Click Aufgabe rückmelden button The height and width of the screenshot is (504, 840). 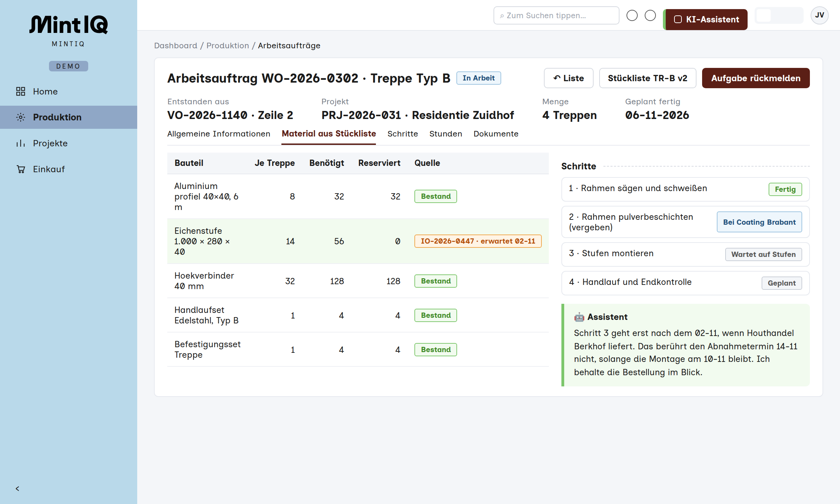[756, 78]
